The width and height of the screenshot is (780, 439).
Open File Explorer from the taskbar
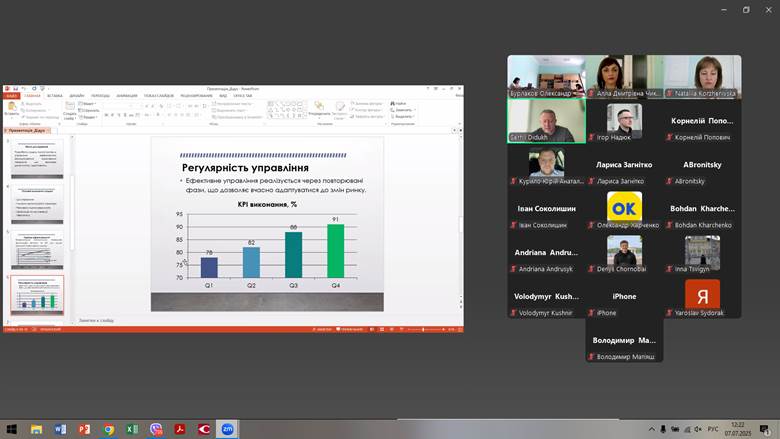(36, 429)
